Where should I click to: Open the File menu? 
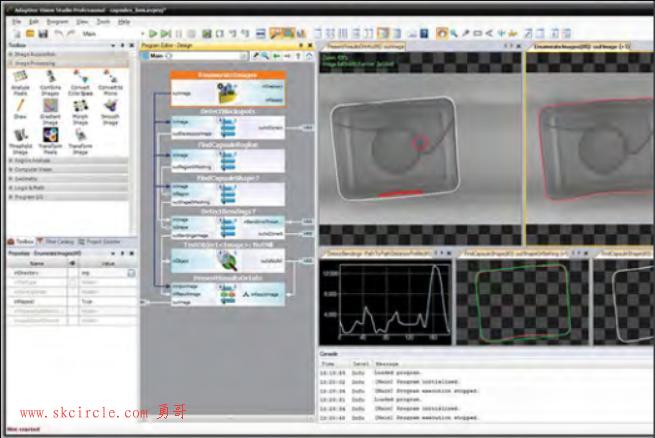click(17, 21)
